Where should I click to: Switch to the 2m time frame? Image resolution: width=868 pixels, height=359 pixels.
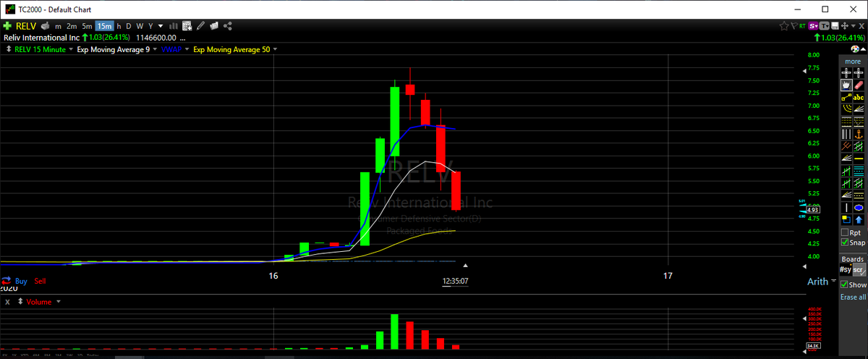pyautogui.click(x=72, y=27)
